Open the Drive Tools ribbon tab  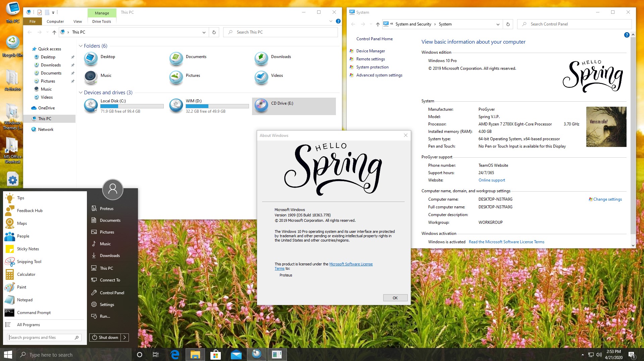point(102,21)
